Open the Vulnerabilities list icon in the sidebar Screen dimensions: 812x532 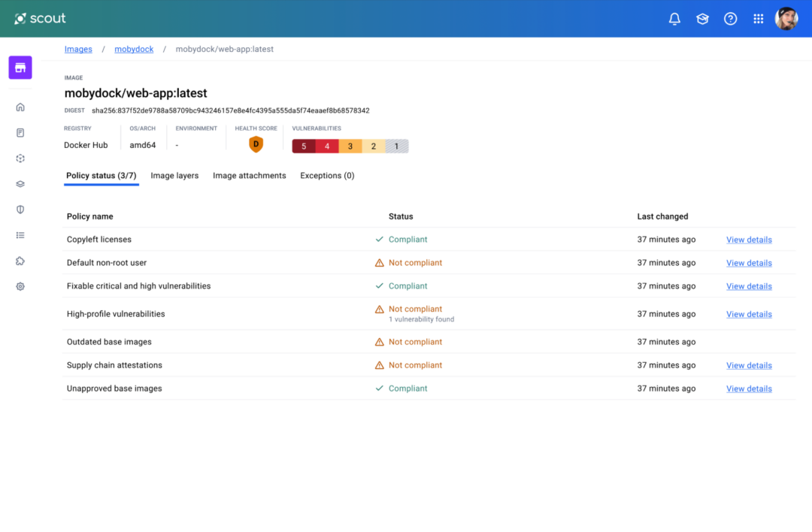click(x=20, y=234)
